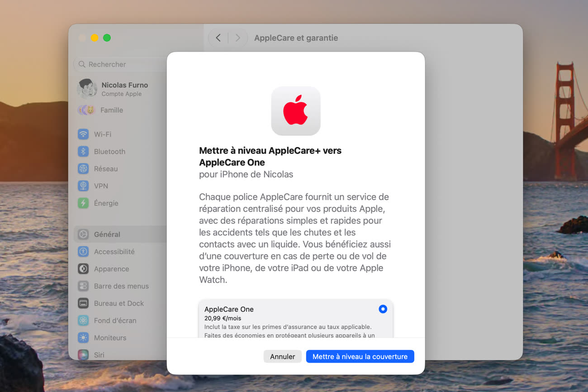Click the Nicolas Furno name

(x=125, y=85)
